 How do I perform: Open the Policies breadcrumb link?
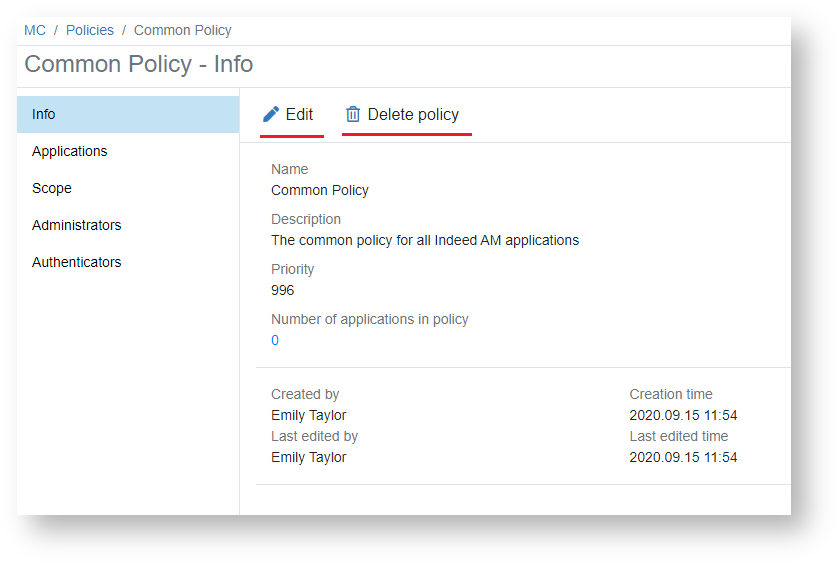point(89,31)
